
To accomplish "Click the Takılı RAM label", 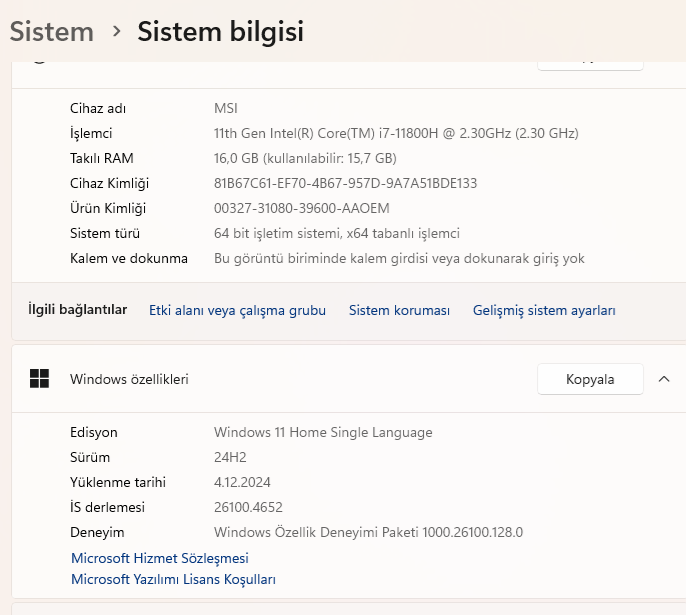I will [102, 158].
